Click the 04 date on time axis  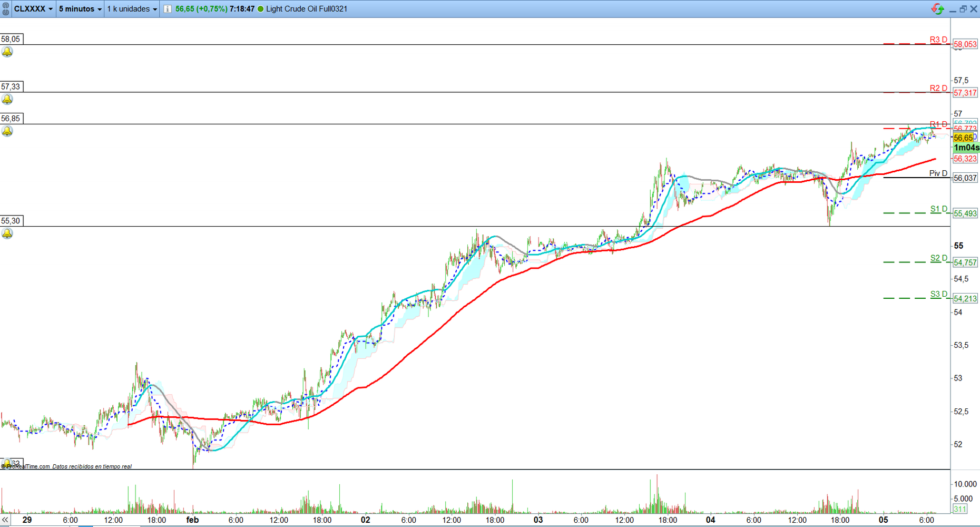(711, 520)
